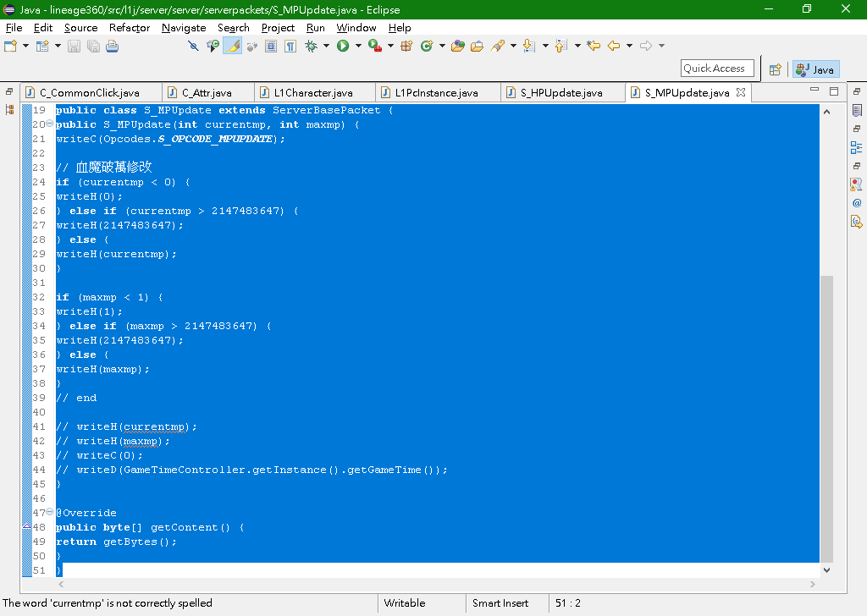Open the Debug dropdown arrow
The image size is (867, 616).
coord(326,46)
